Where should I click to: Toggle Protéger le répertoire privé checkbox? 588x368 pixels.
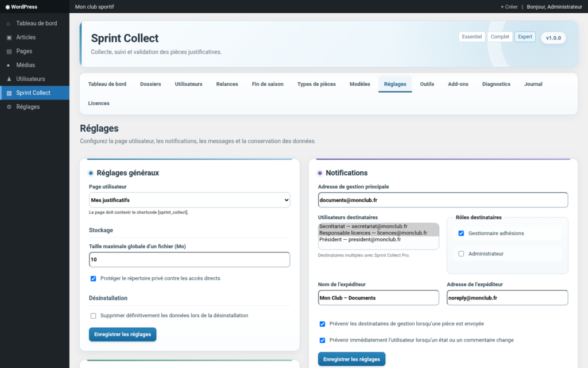94,279
